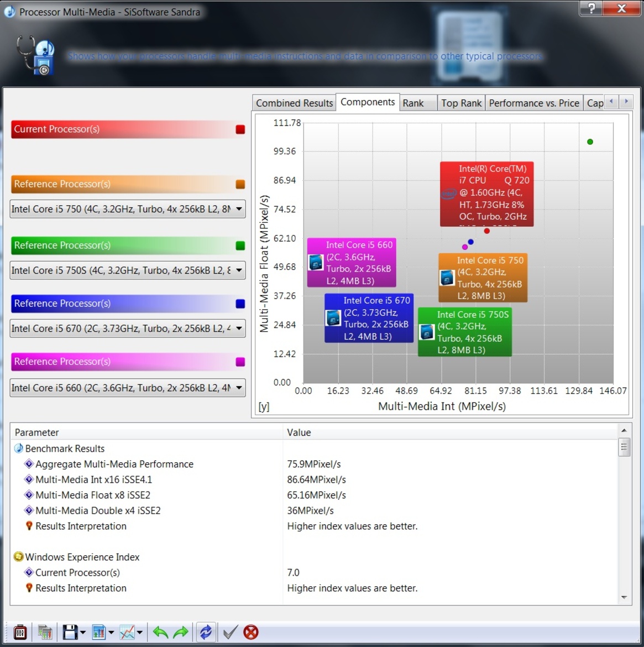Open the bar chart icon dropdown arrow
This screenshot has width=644, height=647.
point(112,632)
